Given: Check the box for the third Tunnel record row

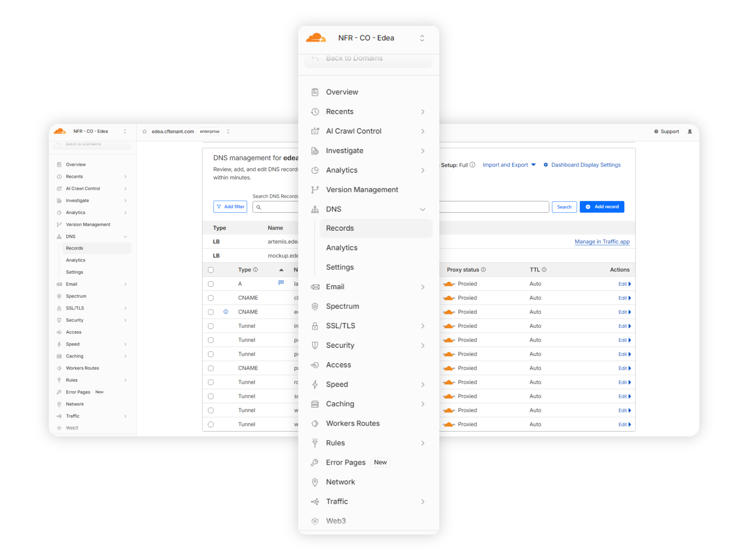Looking at the screenshot, I should click(x=211, y=354).
